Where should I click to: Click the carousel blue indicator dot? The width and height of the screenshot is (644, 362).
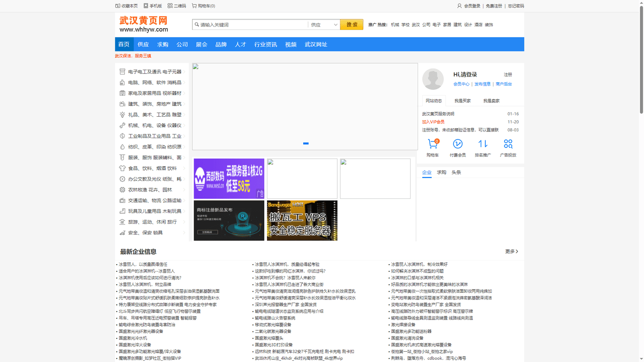point(306,143)
